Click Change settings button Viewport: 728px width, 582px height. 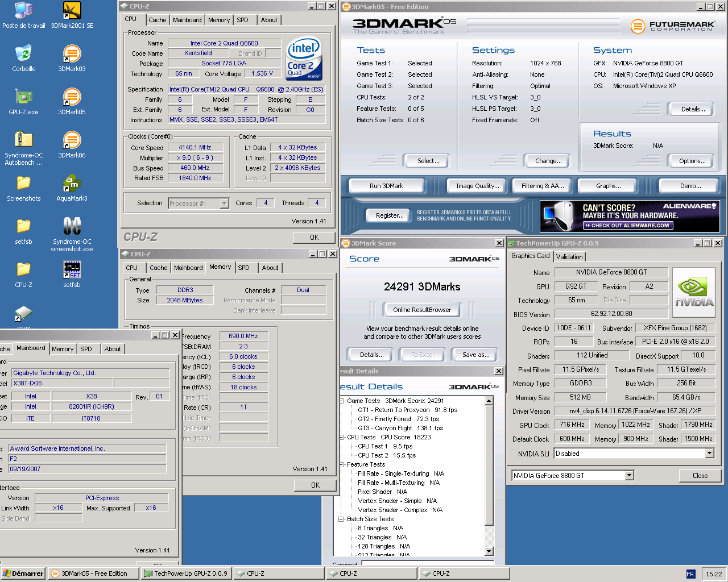pyautogui.click(x=548, y=161)
